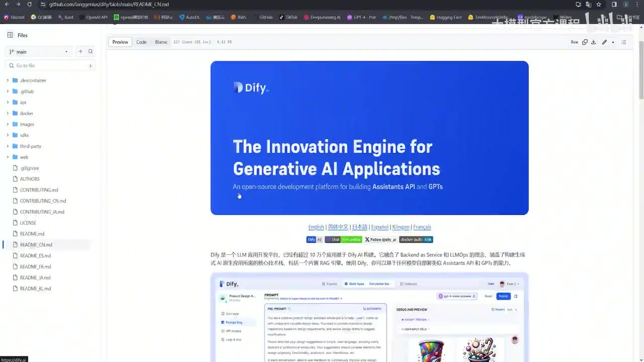
Task: Collapse the Files side panel icon
Action: click(10, 35)
